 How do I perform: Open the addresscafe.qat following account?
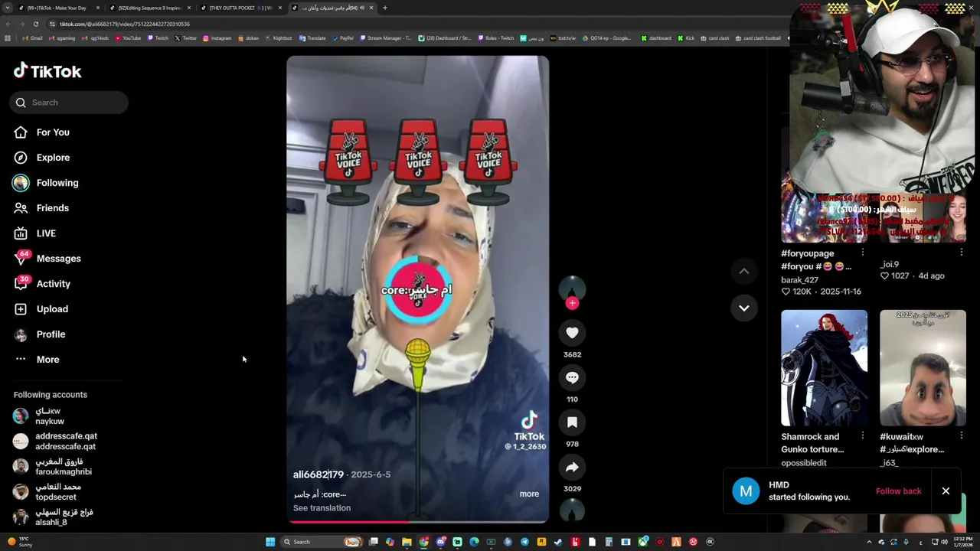point(55,442)
